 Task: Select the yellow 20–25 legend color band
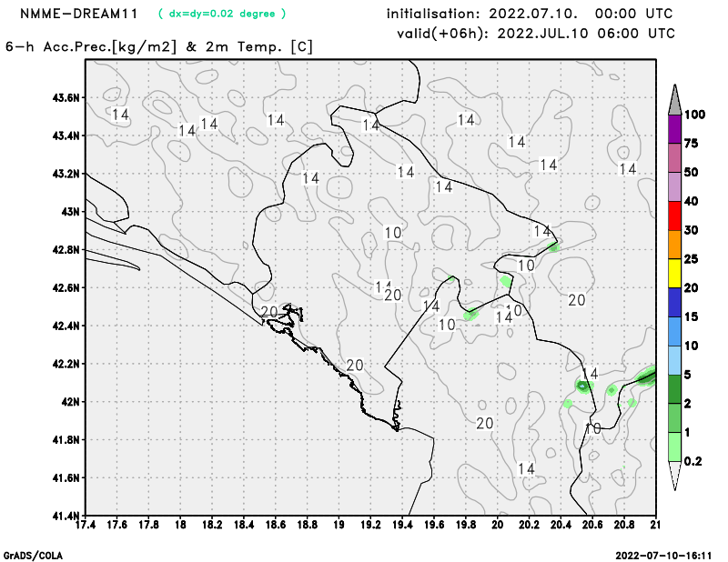674,274
